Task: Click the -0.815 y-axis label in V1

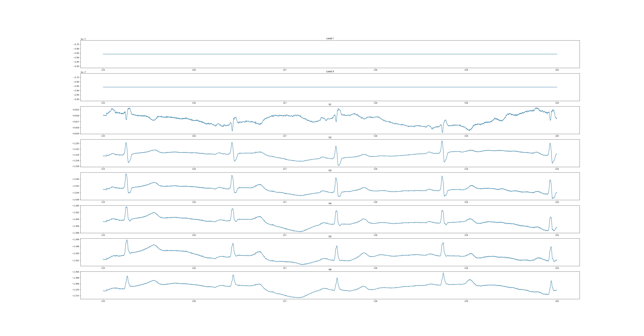Action: (x=76, y=110)
